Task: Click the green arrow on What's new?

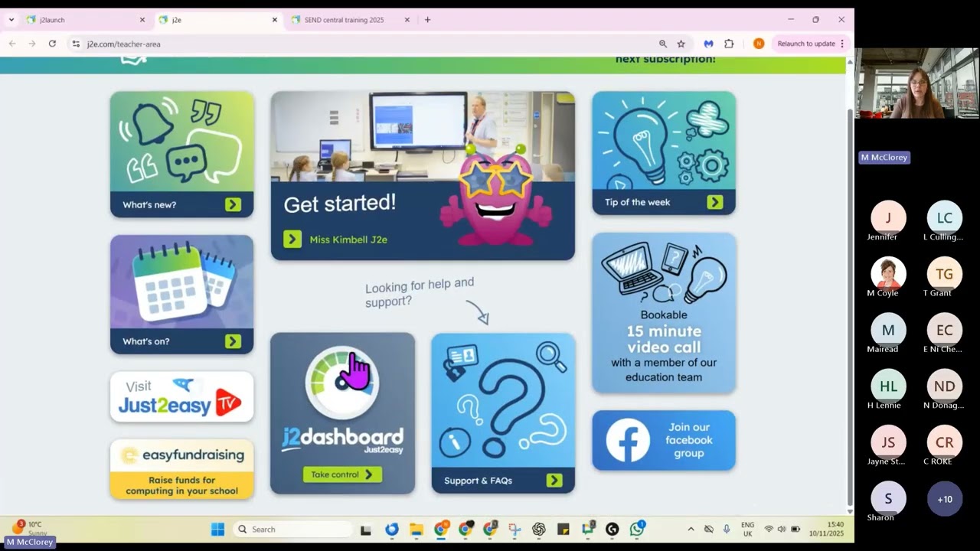Action: tap(234, 204)
